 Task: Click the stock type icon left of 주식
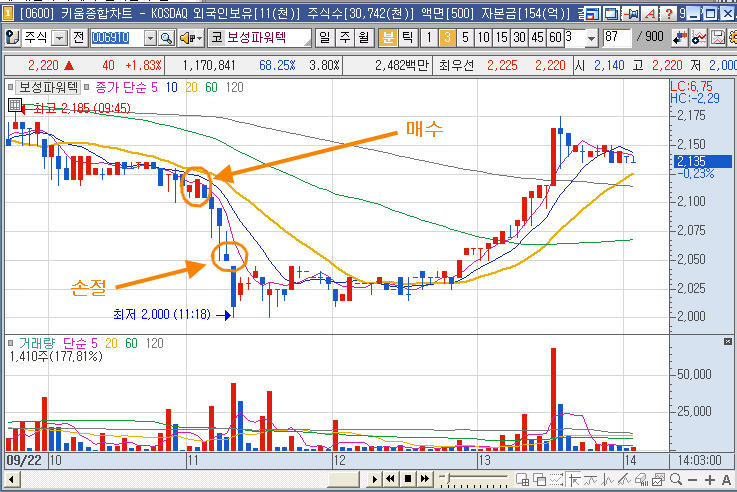click(x=13, y=38)
